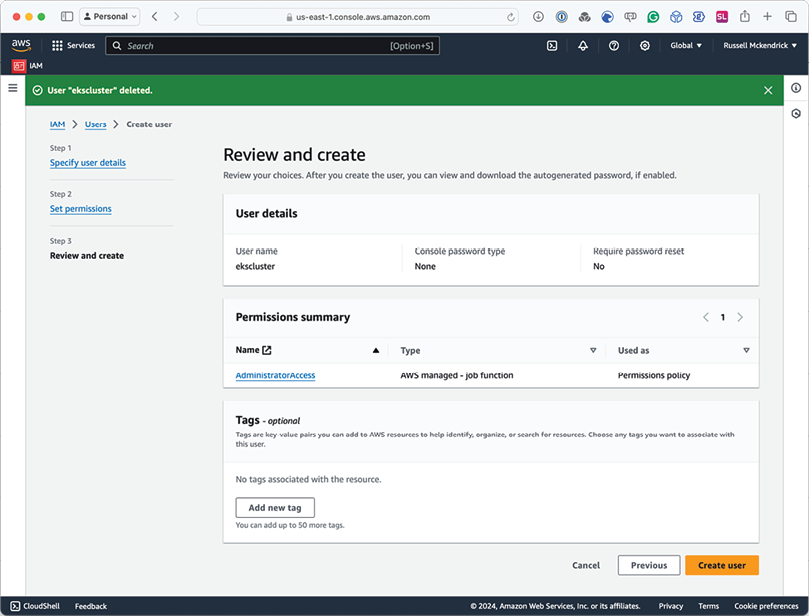Open the Type column filter
Screen dimensions: 809x616
click(x=593, y=350)
